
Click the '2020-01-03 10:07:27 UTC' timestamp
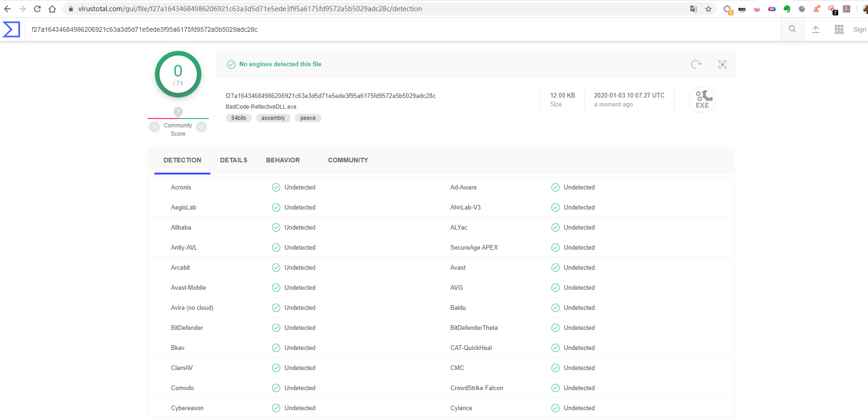tap(629, 95)
